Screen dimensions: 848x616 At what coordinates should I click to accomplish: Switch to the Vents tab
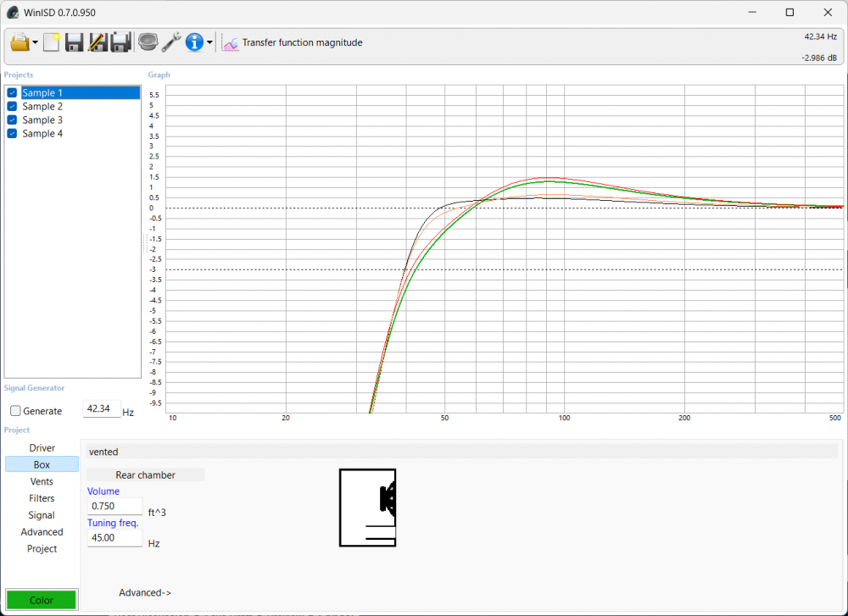coord(42,481)
